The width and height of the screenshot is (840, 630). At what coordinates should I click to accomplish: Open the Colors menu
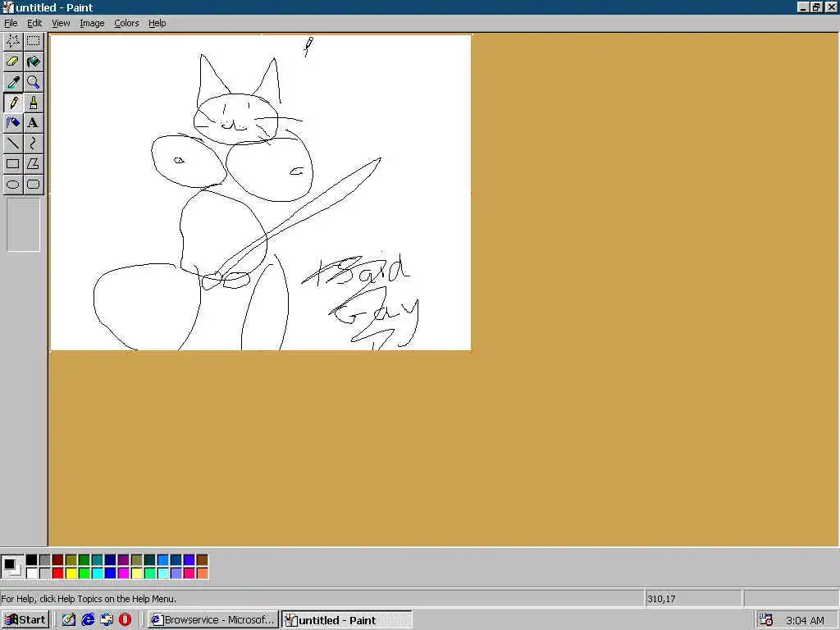(126, 23)
